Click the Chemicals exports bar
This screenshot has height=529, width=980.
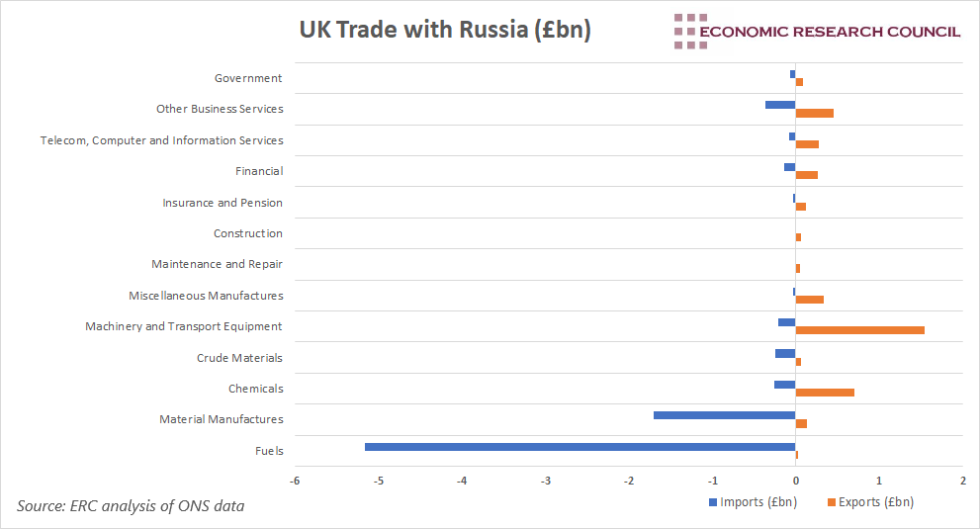(825, 393)
